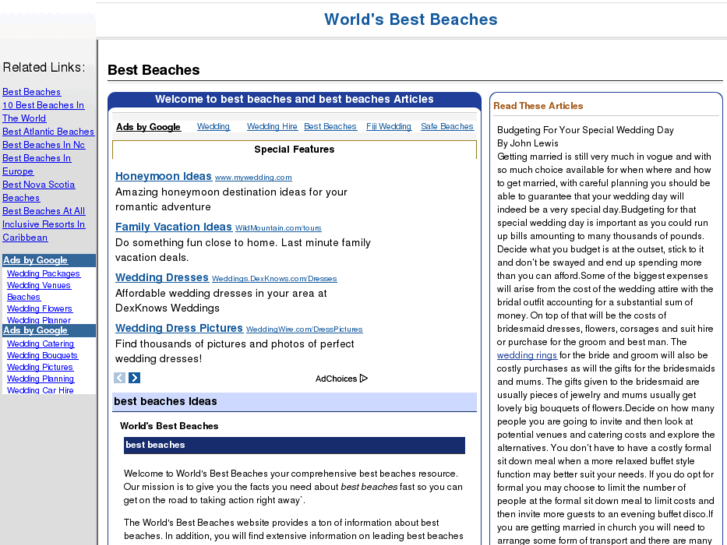
Task: Click By John Lewis author line
Action: 528,143
